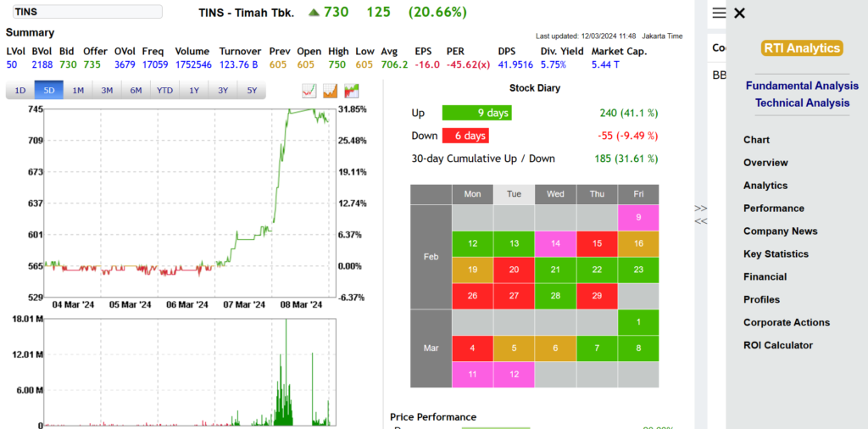Viewport: 868px width, 429px height.
Task: Open Technical Analysis section
Action: [x=802, y=103]
